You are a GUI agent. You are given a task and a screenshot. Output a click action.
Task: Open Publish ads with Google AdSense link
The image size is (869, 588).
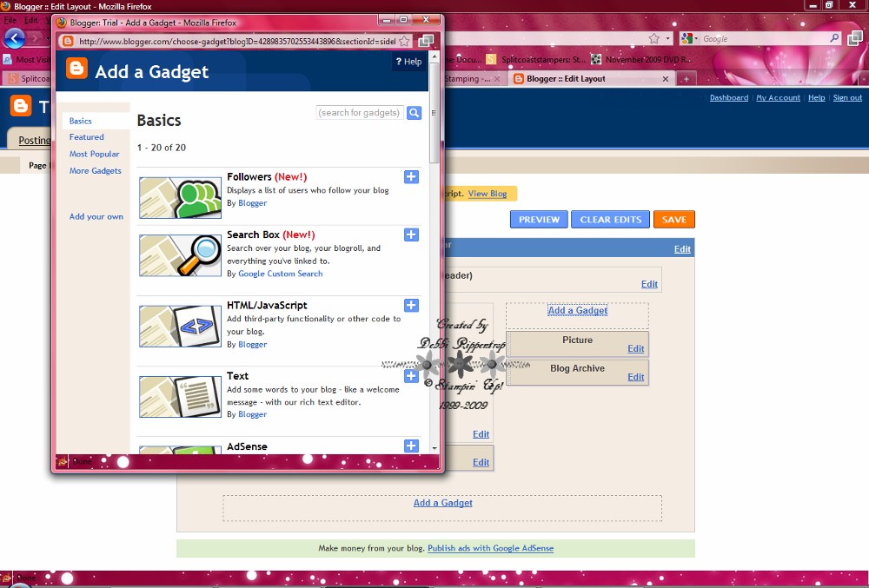[490, 548]
